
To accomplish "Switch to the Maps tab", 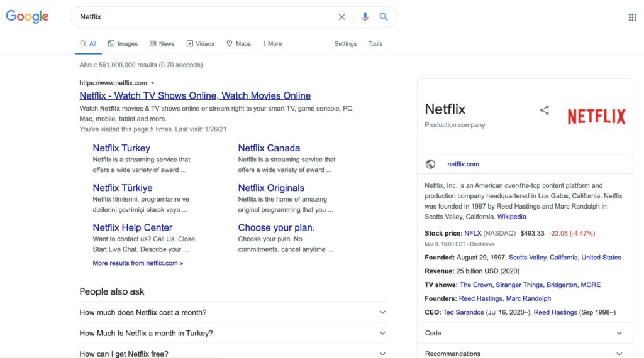I will 238,44.
